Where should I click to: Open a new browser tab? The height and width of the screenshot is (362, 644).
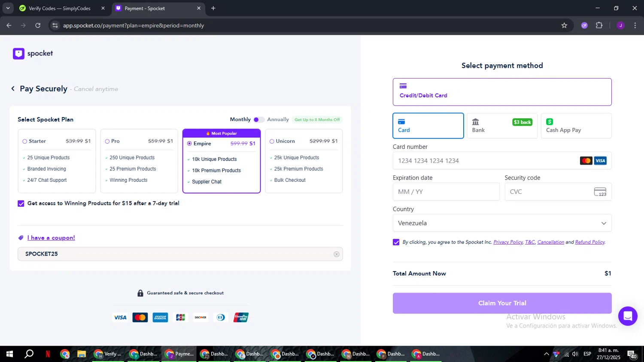(213, 8)
